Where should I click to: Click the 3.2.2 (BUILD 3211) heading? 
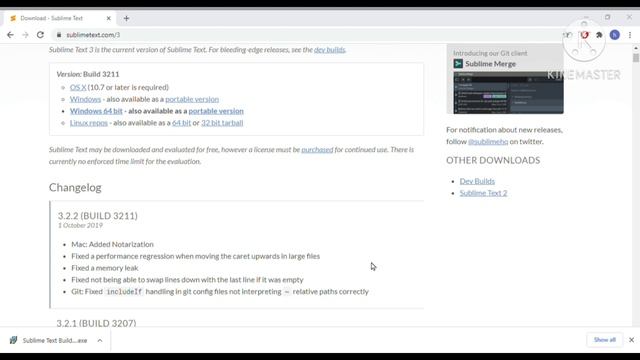point(98,216)
